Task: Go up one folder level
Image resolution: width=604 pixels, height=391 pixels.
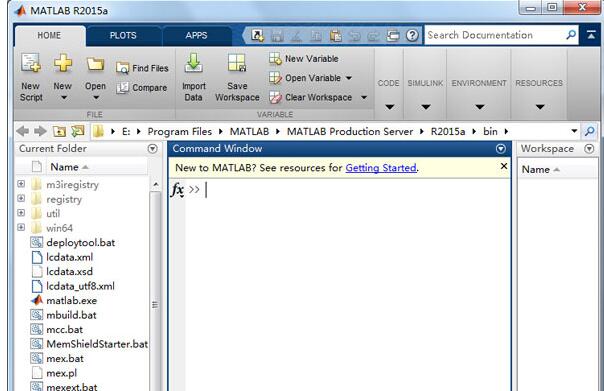Action: pyautogui.click(x=59, y=132)
